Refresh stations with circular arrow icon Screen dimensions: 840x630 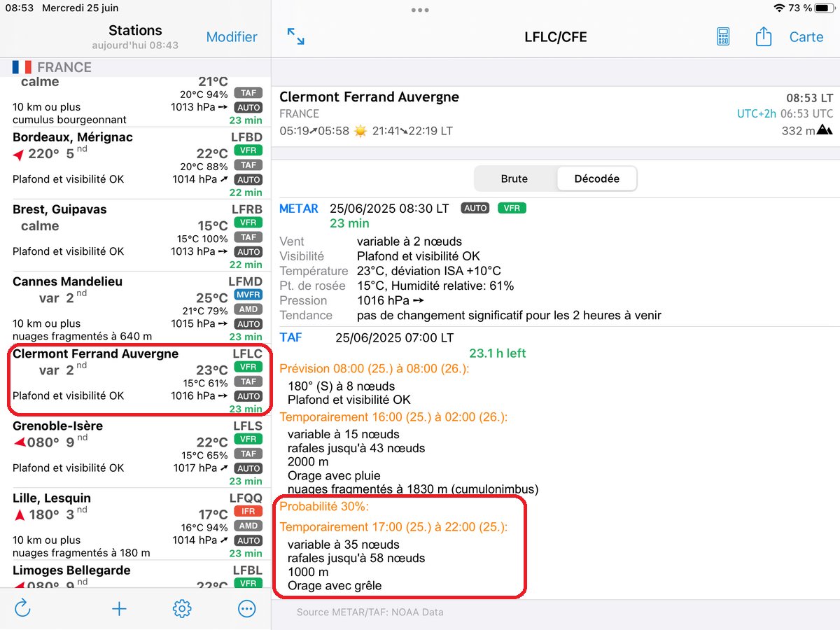point(22,608)
